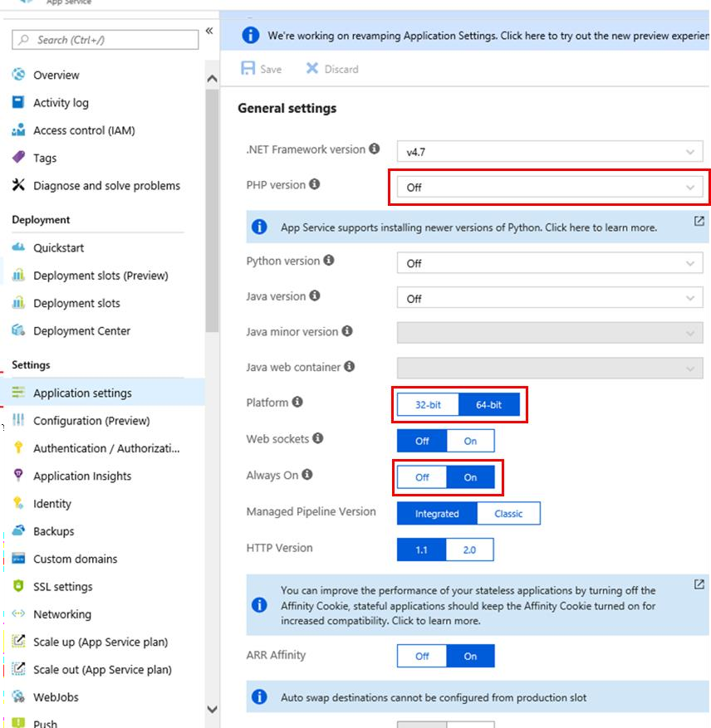Click the Activity log icon
Image resolution: width=711 pixels, height=728 pixels.
point(18,102)
